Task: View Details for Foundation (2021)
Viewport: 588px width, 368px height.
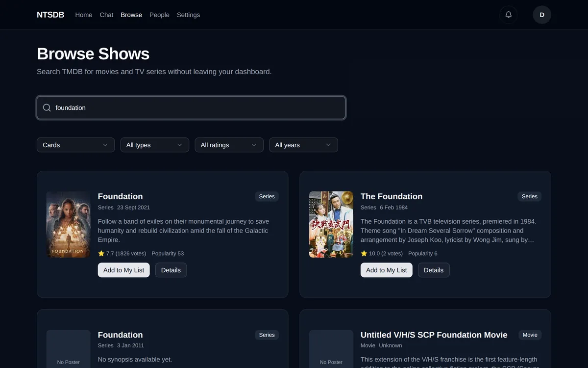Action: click(x=171, y=270)
